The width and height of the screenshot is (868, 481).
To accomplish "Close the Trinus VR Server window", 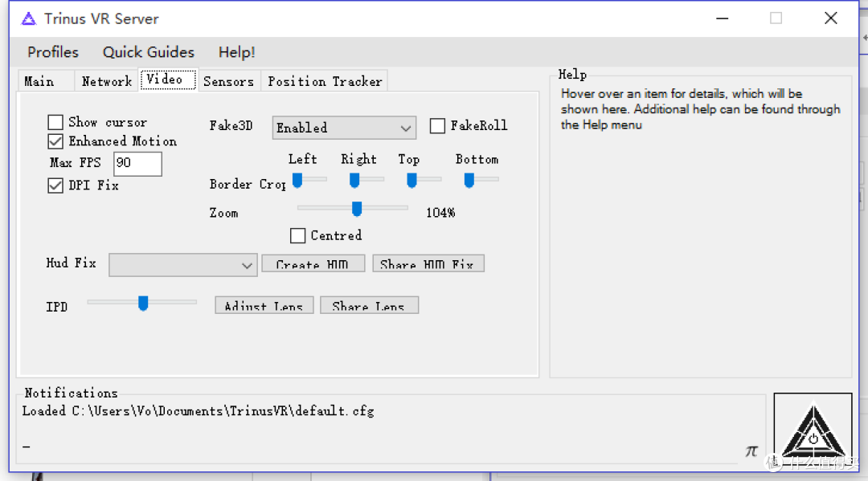I will pyautogui.click(x=830, y=18).
